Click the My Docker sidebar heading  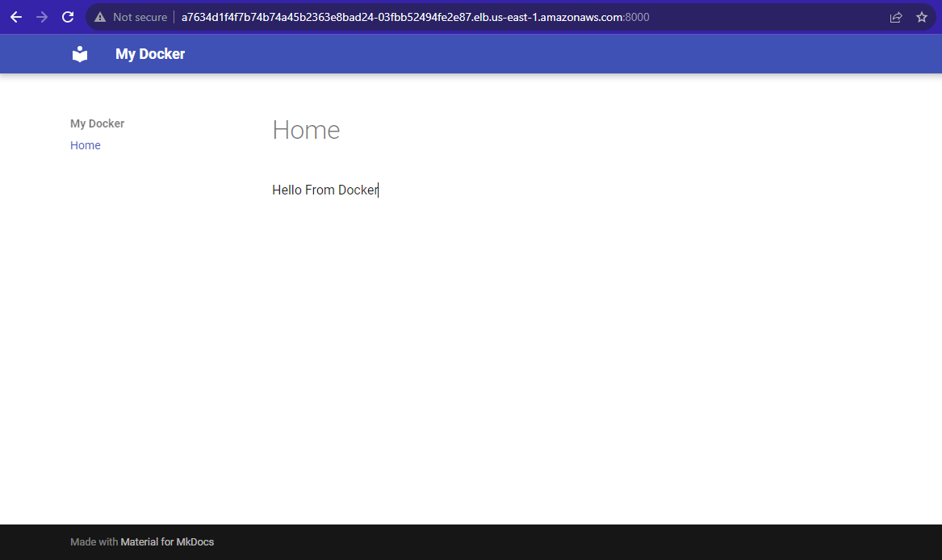tap(98, 123)
